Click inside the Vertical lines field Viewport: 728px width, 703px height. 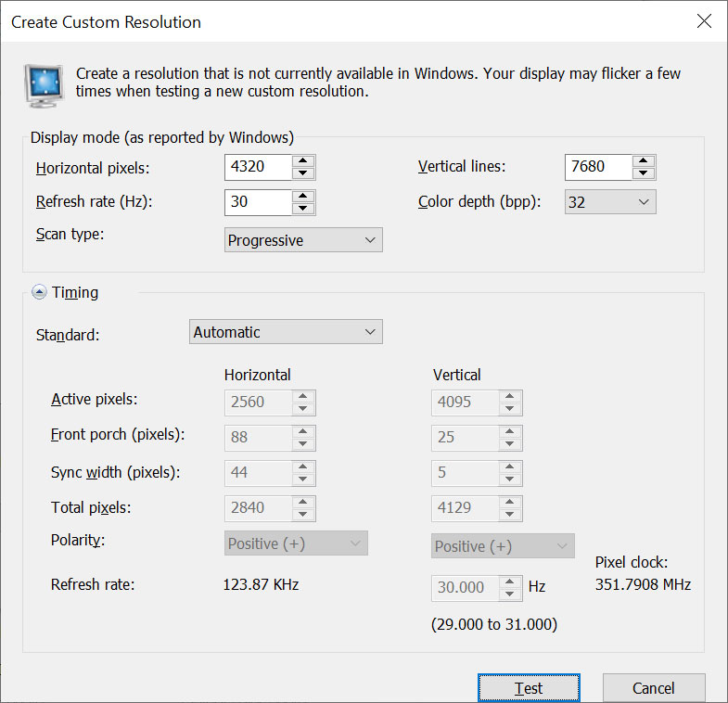pyautogui.click(x=596, y=167)
